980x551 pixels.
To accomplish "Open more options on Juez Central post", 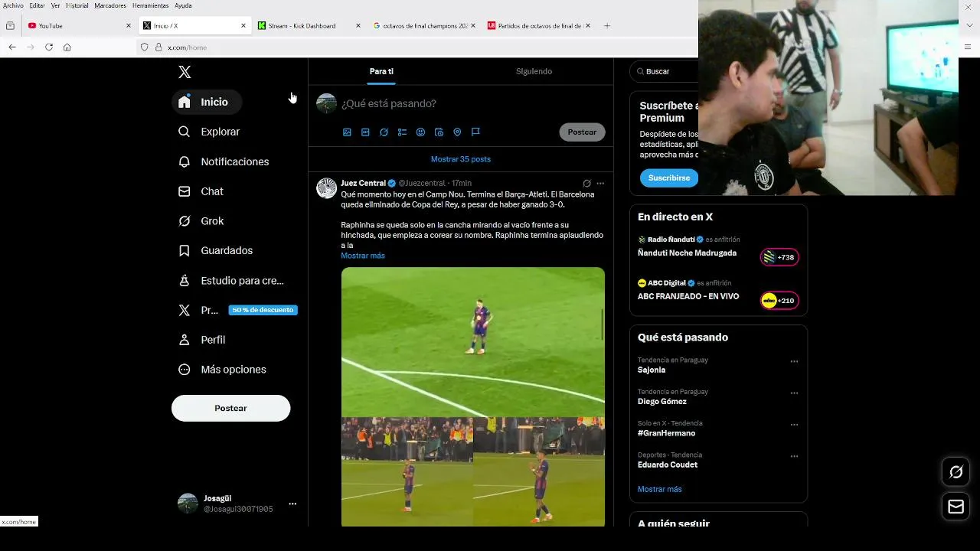I will [600, 184].
